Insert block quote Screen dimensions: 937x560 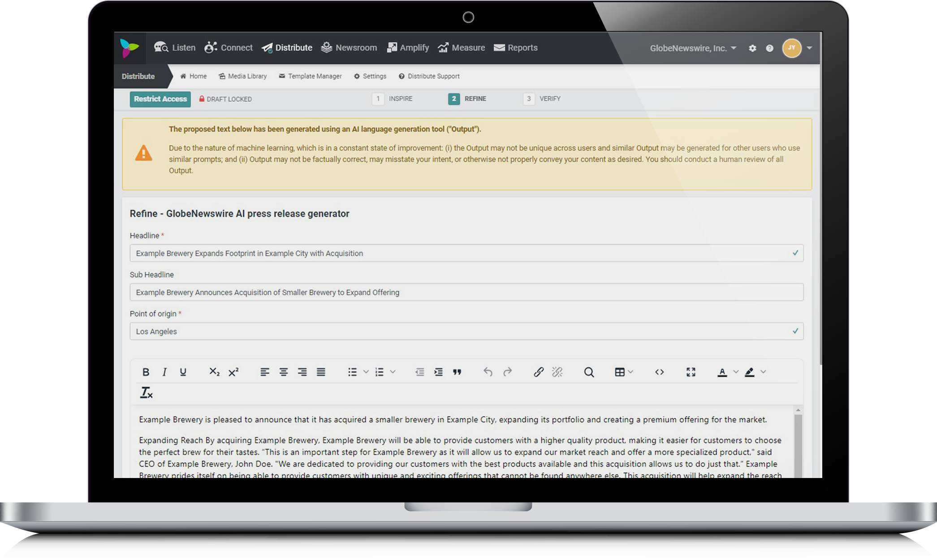(457, 372)
